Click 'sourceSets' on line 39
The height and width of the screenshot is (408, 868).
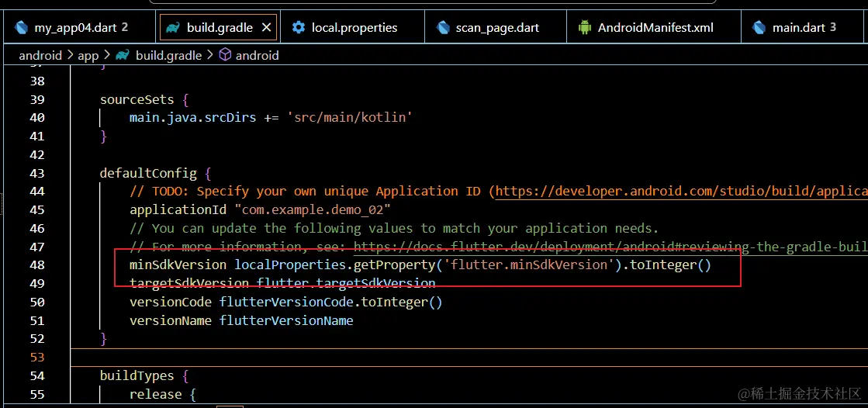pyautogui.click(x=137, y=99)
